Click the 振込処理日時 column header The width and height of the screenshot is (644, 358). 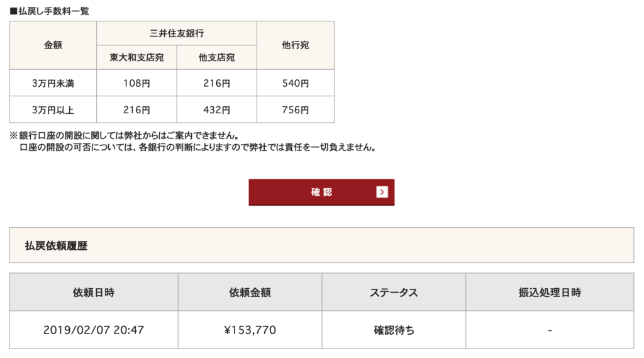point(550,292)
